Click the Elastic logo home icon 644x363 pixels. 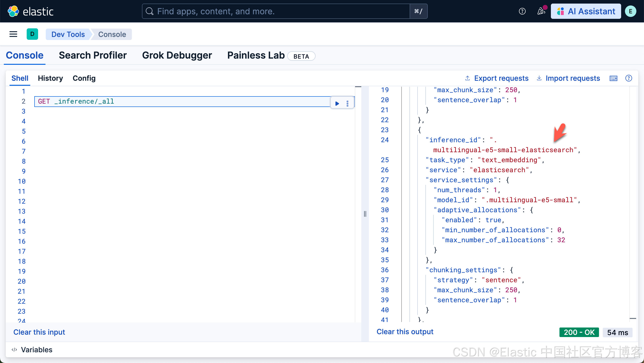(13, 11)
